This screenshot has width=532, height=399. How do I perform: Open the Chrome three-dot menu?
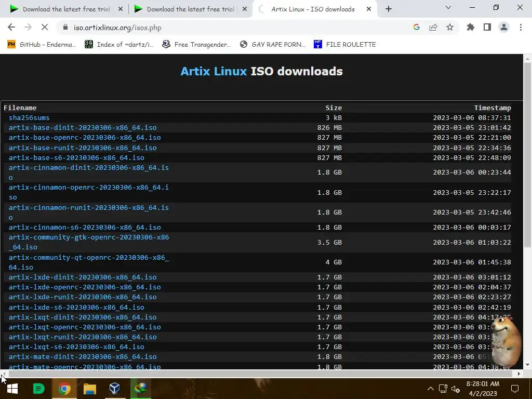[521, 28]
